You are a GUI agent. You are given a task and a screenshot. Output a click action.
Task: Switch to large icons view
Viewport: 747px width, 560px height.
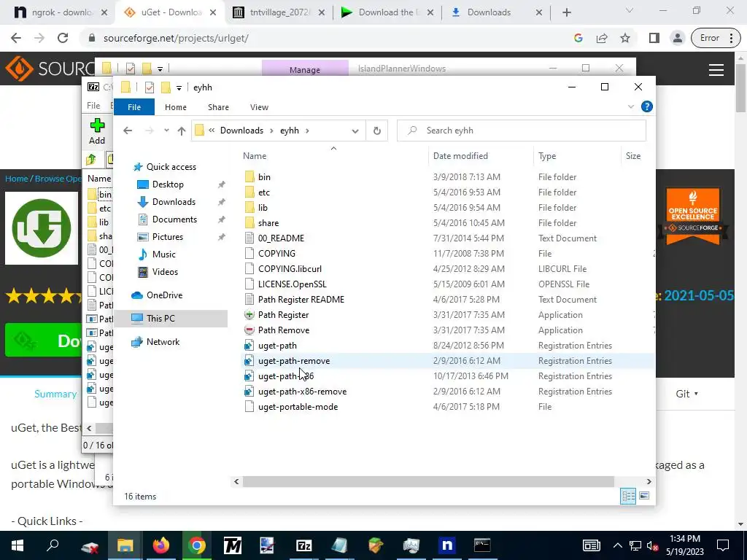[x=644, y=496]
